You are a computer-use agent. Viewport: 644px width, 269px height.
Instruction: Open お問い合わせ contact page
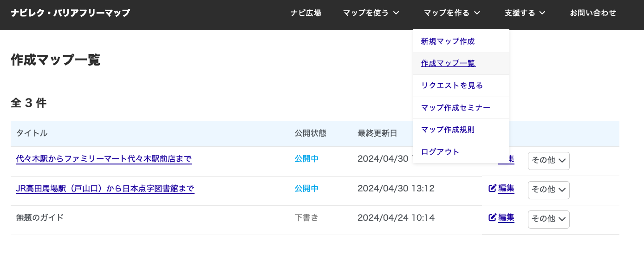point(593,13)
